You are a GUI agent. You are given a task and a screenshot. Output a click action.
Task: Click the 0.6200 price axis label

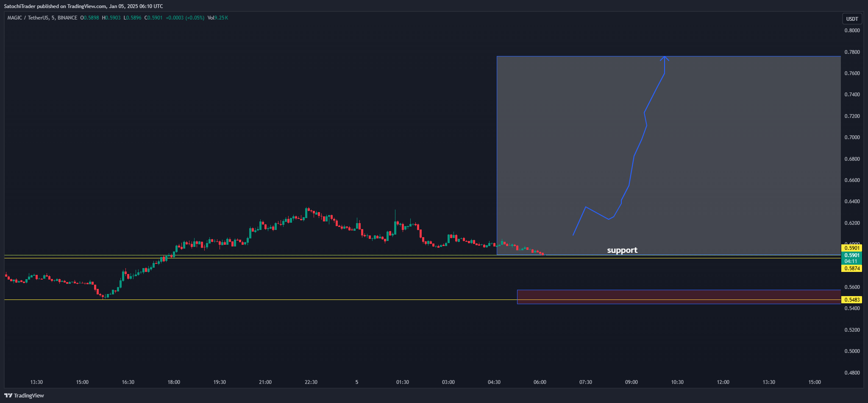852,223
